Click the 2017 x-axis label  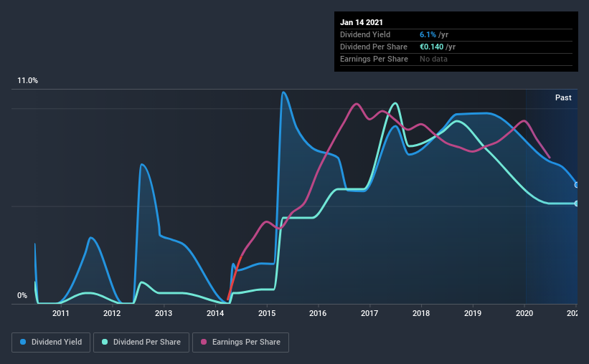pos(369,313)
